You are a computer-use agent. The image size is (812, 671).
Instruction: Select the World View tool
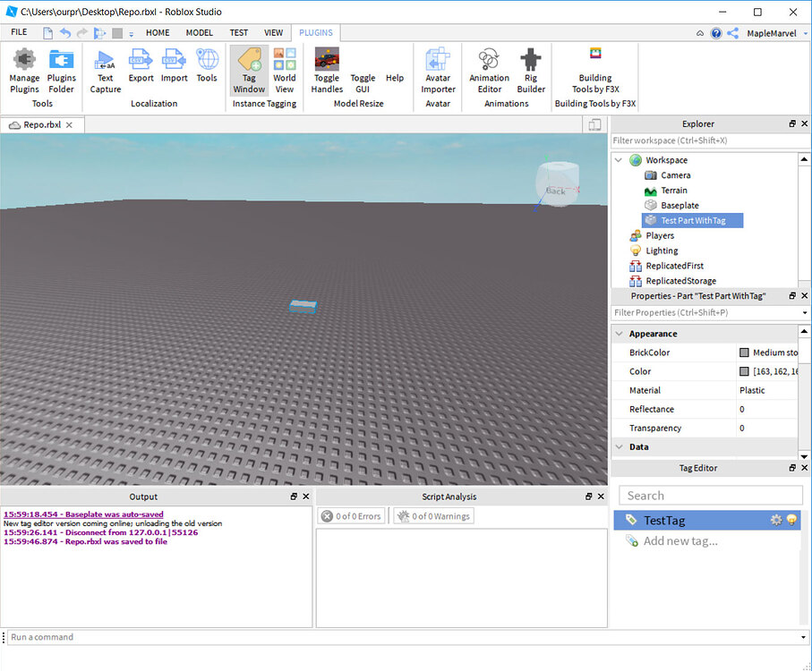284,70
